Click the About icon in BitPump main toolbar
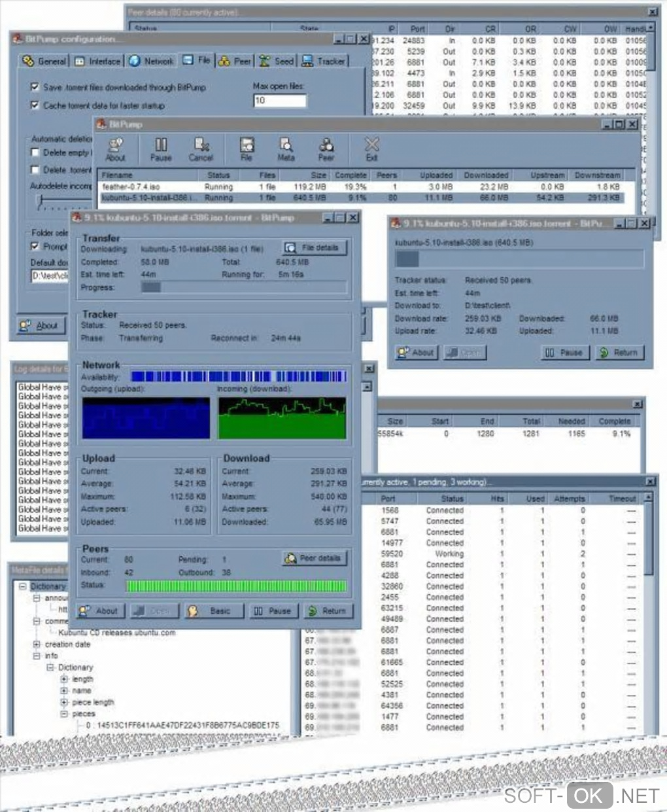The height and width of the screenshot is (812, 667). pos(116,149)
